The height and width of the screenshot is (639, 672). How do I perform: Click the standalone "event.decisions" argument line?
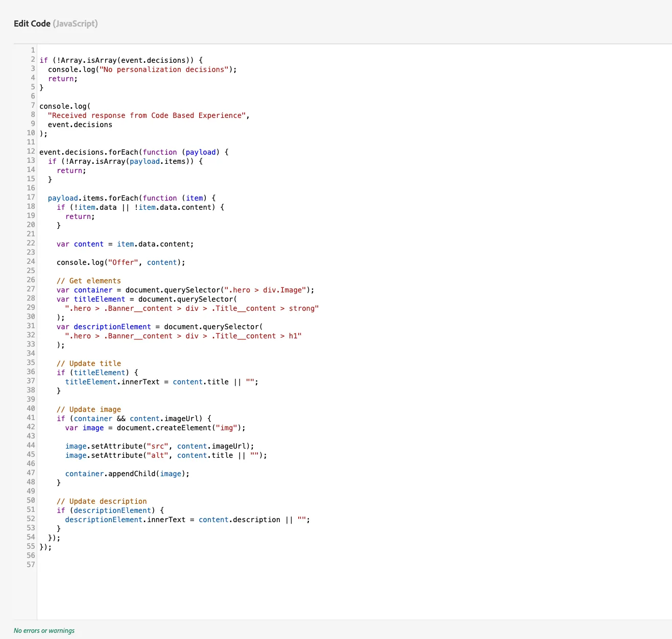(80, 125)
